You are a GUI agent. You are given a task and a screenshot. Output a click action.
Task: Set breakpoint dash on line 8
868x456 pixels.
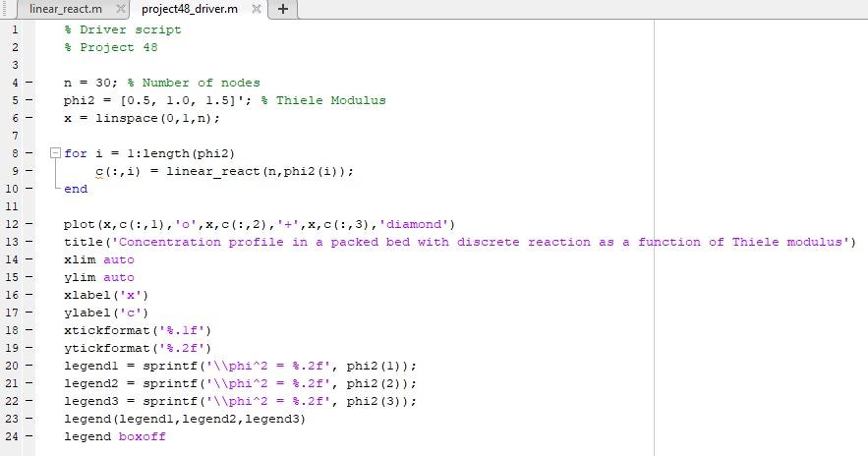click(29, 153)
